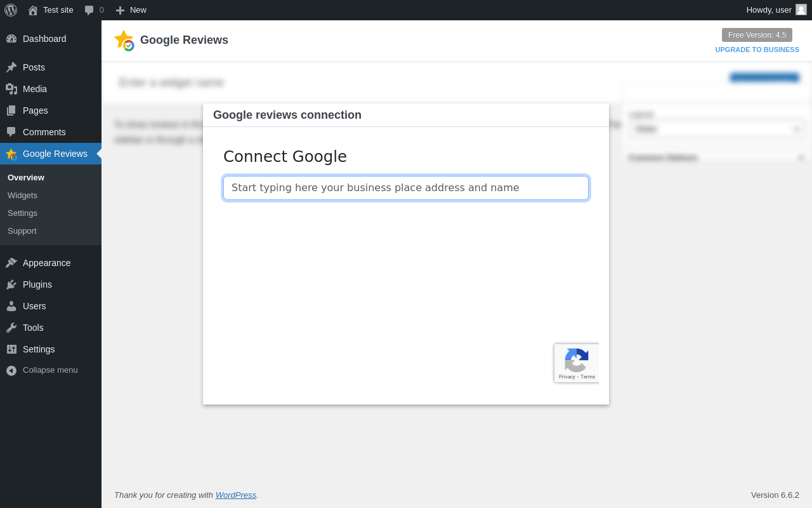Click the reCAPTCHA badge logo
812x508 pixels.
(577, 360)
